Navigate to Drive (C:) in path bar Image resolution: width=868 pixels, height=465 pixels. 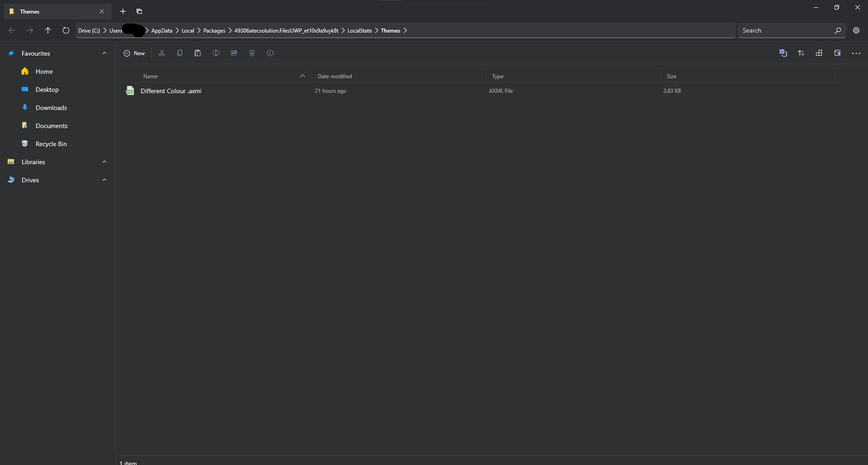click(89, 30)
